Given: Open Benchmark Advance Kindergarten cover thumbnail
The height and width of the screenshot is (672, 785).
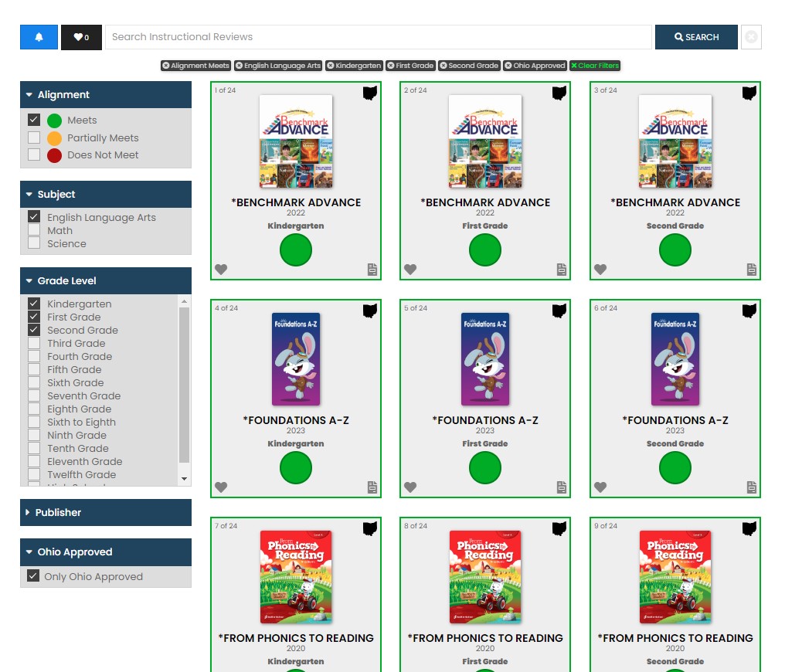Looking at the screenshot, I should 296,141.
